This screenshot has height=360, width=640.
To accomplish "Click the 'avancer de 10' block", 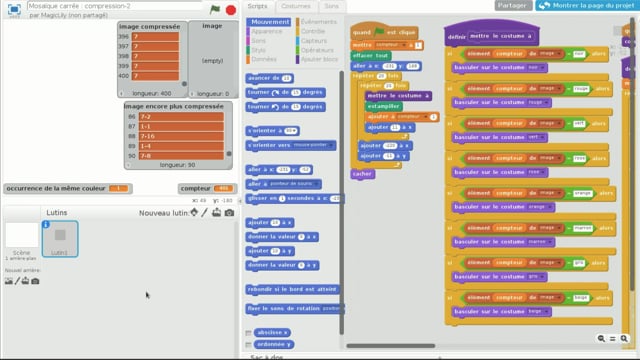I will coord(269,78).
